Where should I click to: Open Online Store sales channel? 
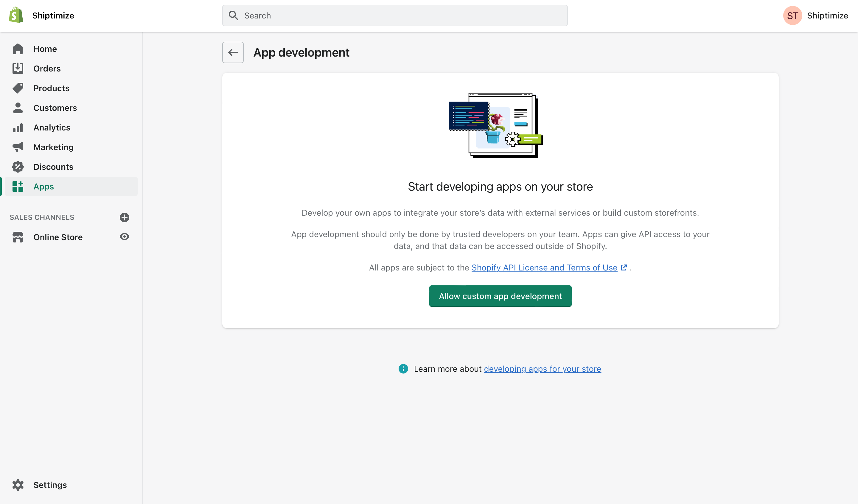58,237
